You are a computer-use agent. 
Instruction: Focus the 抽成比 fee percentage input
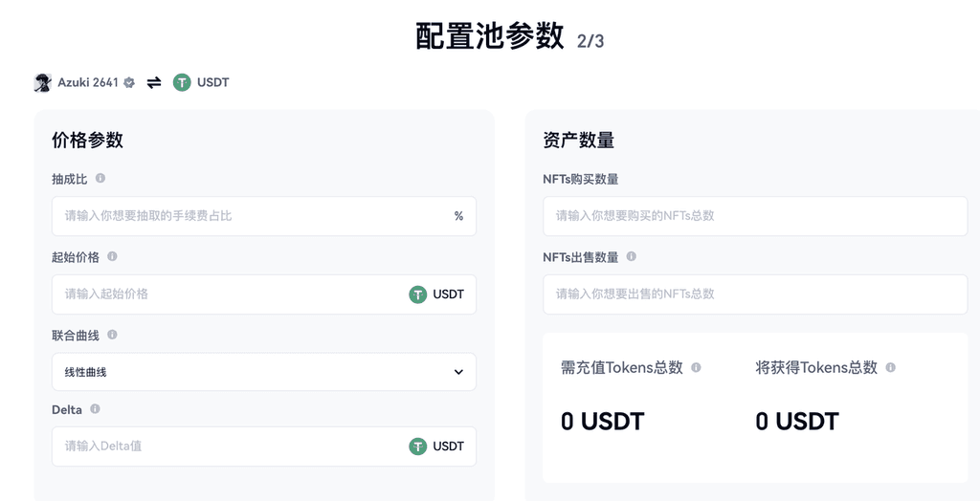[254, 216]
